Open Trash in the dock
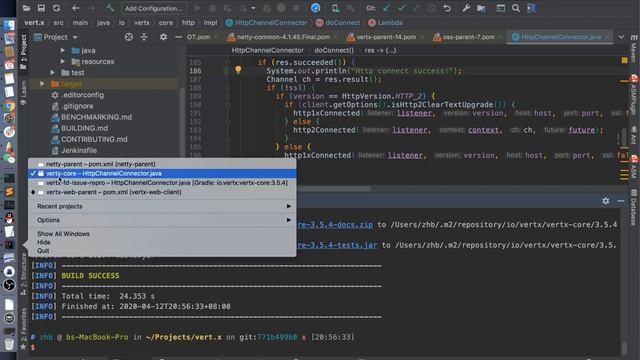 pyautogui.click(x=9, y=344)
